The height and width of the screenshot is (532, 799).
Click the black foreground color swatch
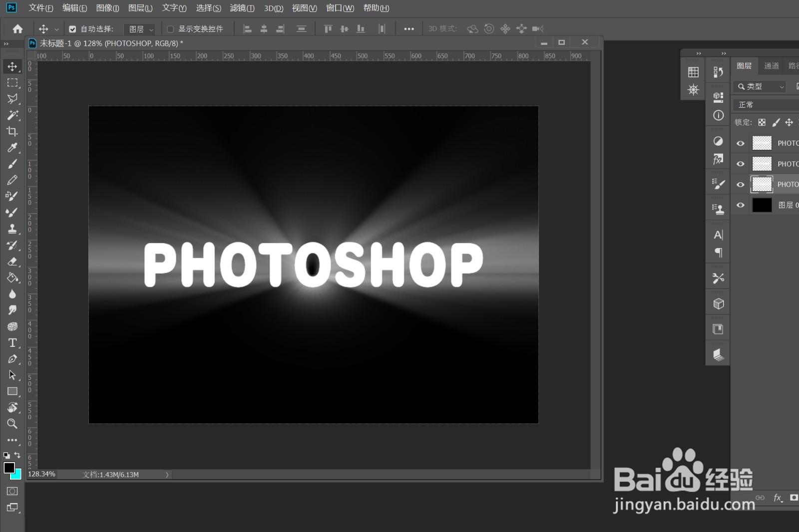click(x=9, y=467)
